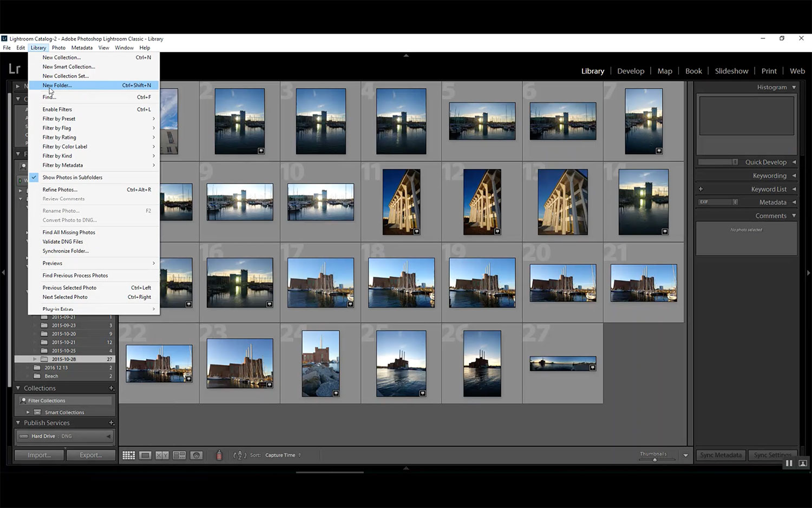Image resolution: width=812 pixels, height=508 pixels.
Task: Open People view face icon
Action: point(197,455)
